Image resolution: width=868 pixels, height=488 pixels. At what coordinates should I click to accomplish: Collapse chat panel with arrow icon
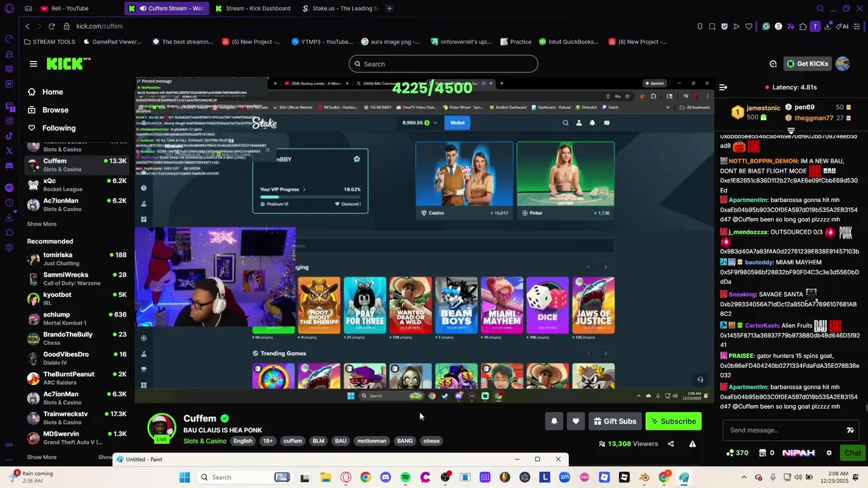[x=723, y=87]
